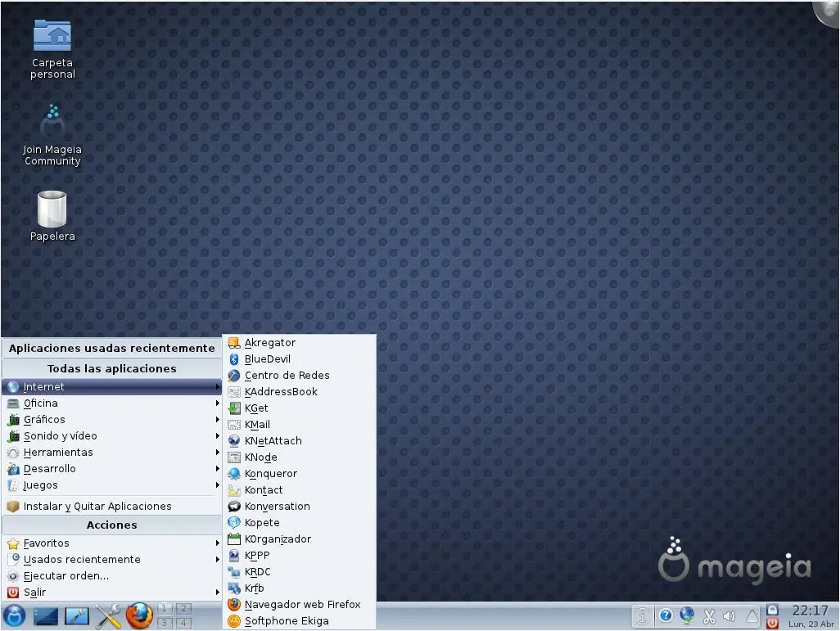Click the volume speaker tray icon
The image size is (840, 631).
729,616
